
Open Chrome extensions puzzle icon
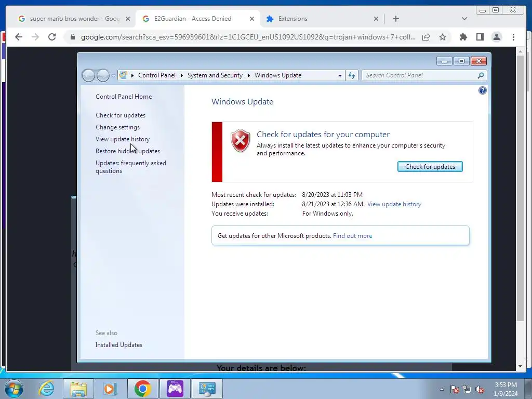tap(463, 37)
